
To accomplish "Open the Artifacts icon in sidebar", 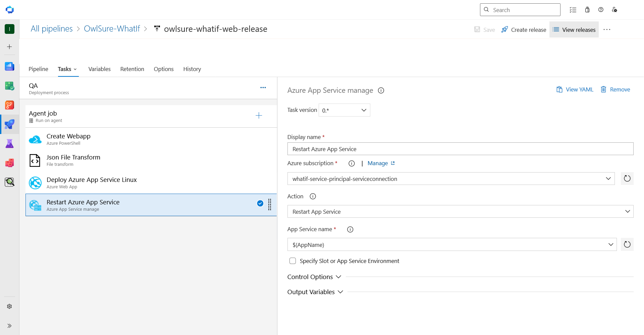I will coord(9,163).
